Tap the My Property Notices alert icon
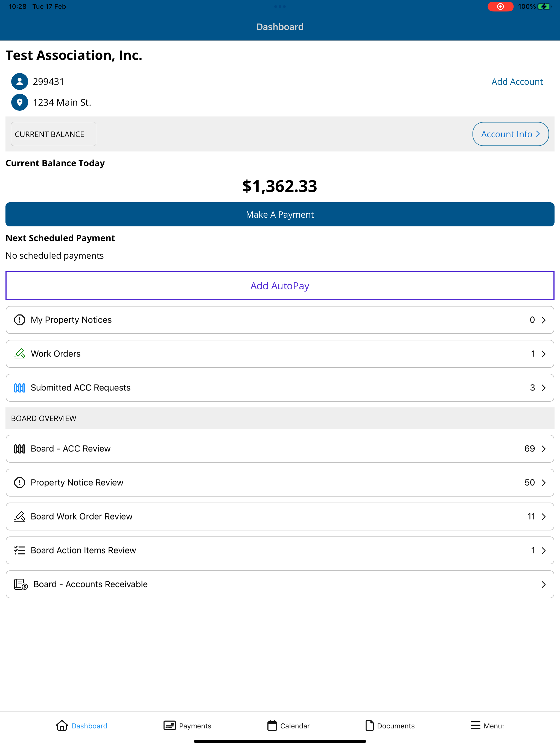This screenshot has width=560, height=747. [x=20, y=319]
